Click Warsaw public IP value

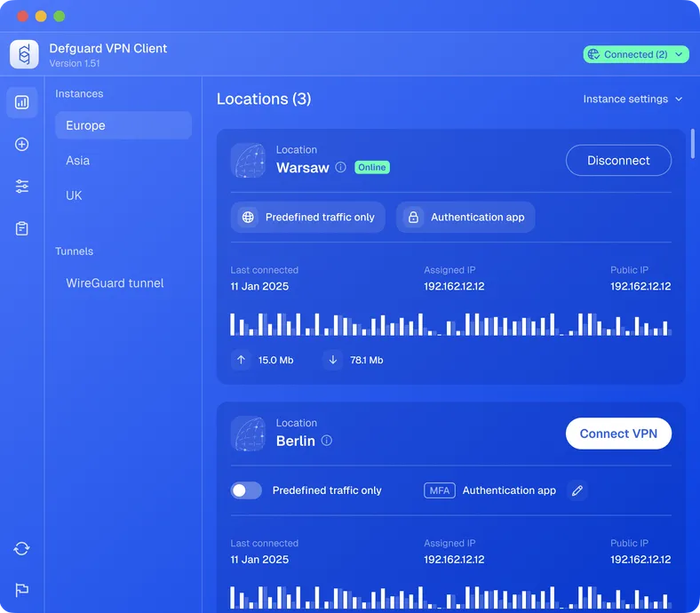click(640, 286)
